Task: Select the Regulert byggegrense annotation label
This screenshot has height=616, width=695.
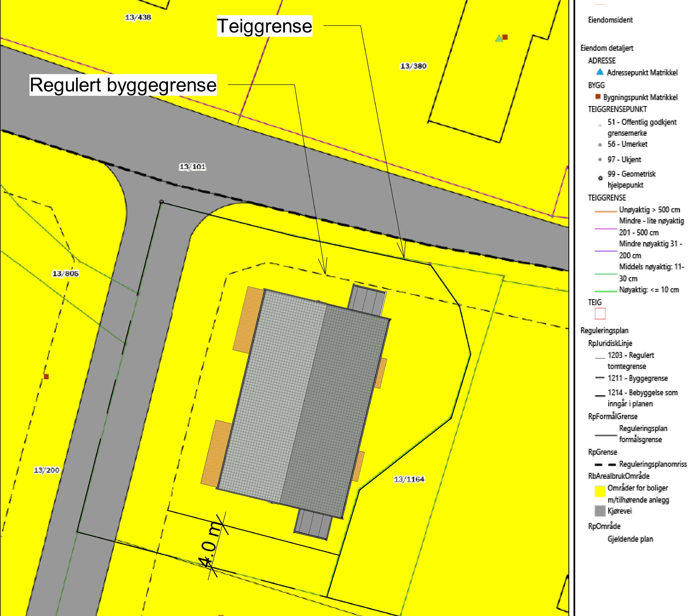Action: pyautogui.click(x=123, y=85)
